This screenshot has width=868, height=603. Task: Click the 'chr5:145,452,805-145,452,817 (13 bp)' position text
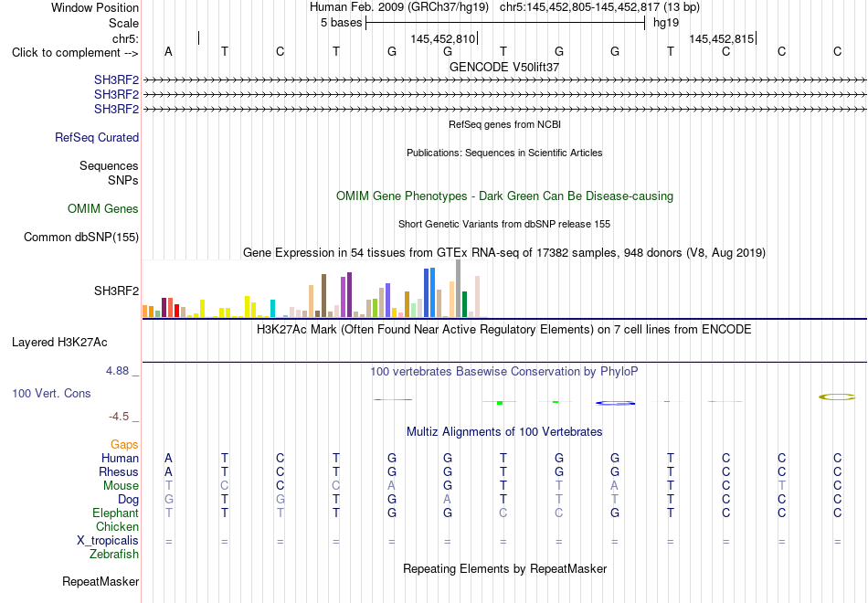(599, 7)
